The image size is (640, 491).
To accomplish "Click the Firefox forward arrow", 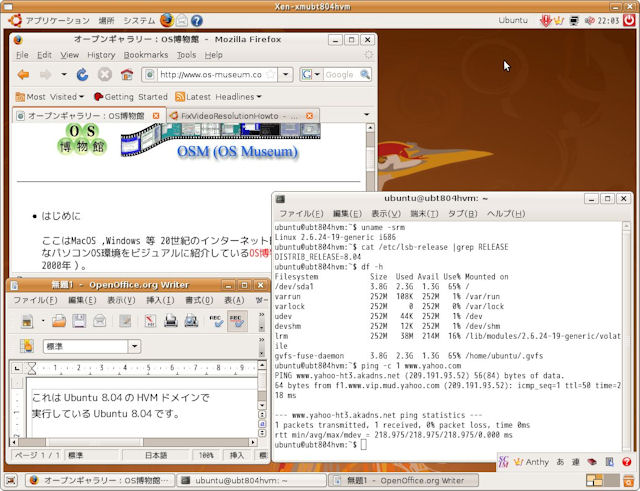I will [x=45, y=75].
